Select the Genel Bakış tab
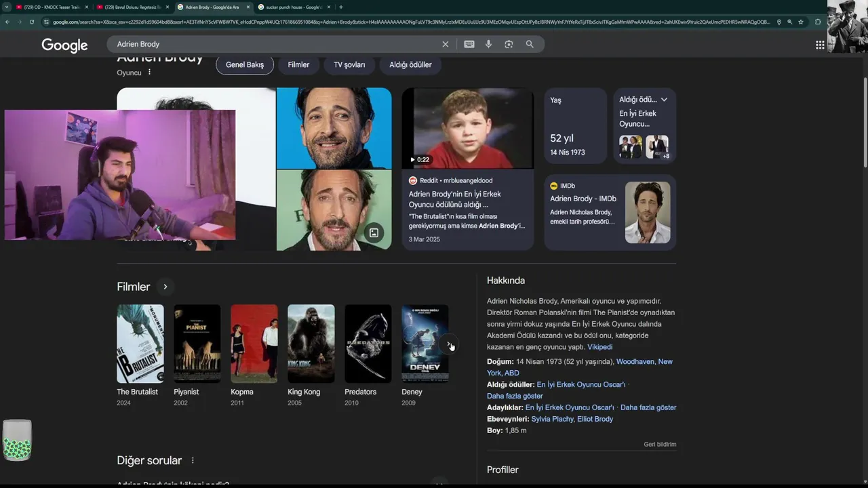Image resolution: width=868 pixels, height=488 pixels. (245, 65)
